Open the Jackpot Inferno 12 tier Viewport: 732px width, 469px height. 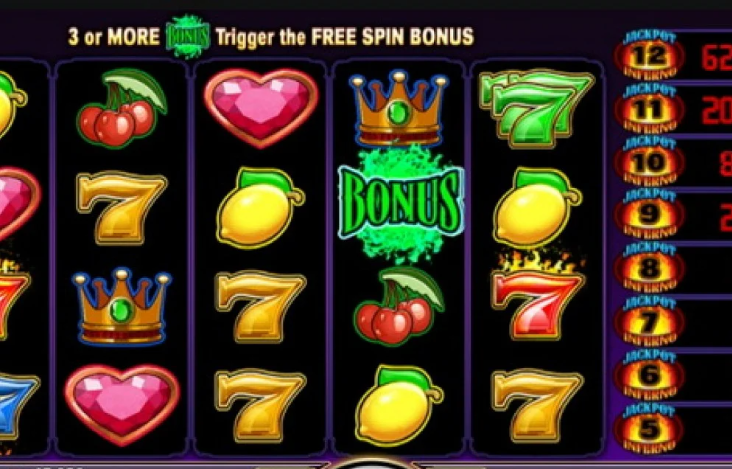pyautogui.click(x=649, y=55)
